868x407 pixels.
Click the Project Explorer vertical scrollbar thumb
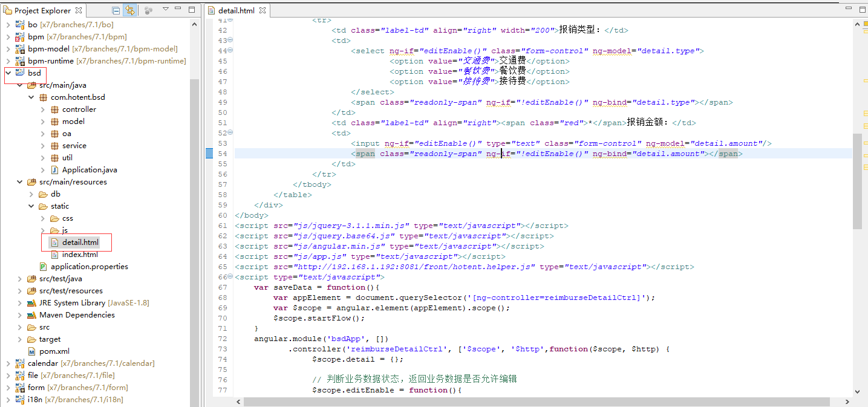(195, 242)
